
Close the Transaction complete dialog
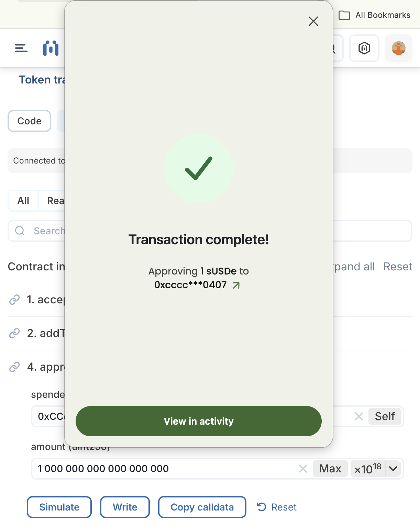tap(313, 21)
